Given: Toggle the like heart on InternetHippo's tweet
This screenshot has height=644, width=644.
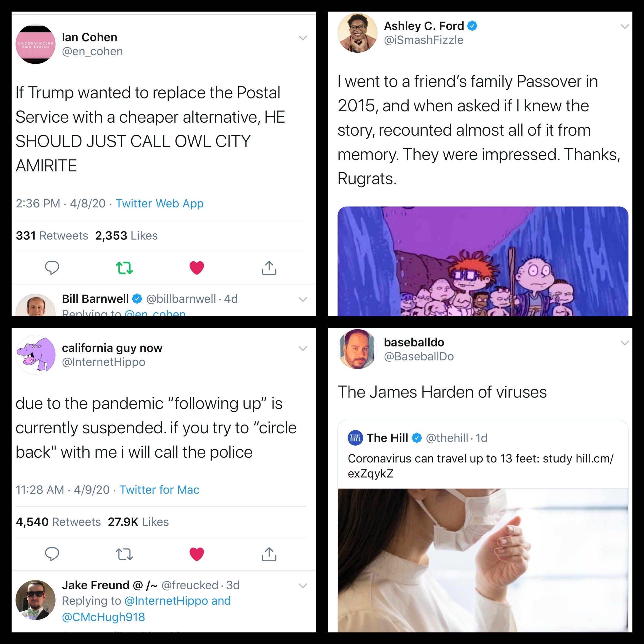Looking at the screenshot, I should 197,554.
